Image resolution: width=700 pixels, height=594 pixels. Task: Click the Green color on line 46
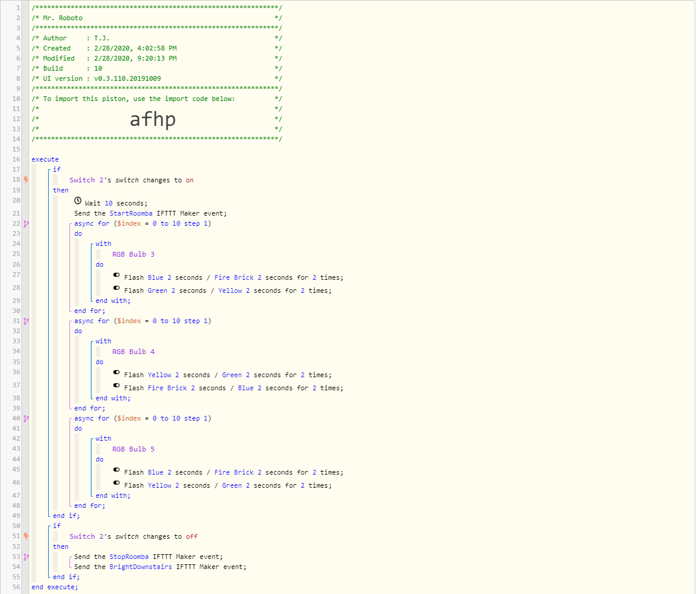coord(232,485)
